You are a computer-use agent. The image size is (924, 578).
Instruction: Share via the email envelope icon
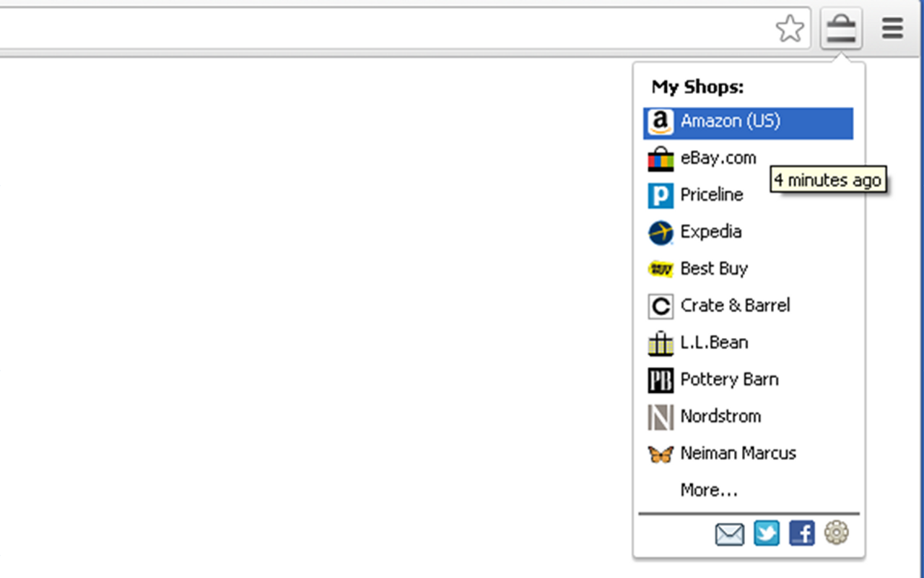pyautogui.click(x=729, y=534)
